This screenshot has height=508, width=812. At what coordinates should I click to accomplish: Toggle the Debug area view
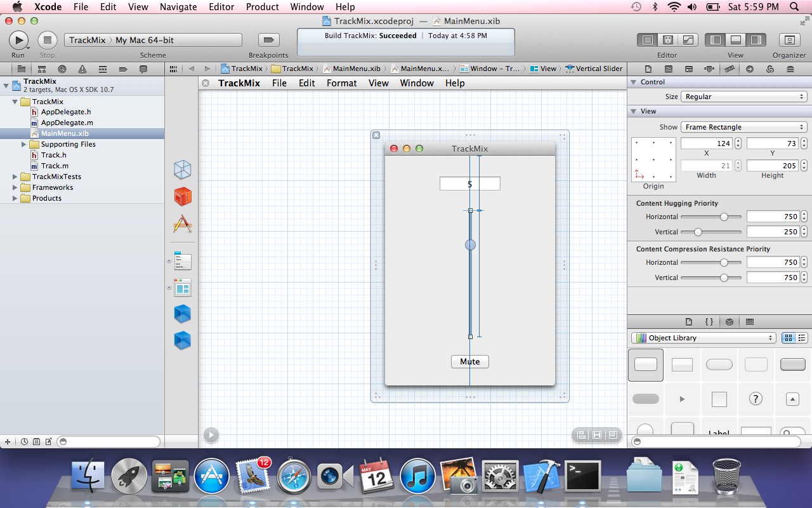tap(735, 40)
